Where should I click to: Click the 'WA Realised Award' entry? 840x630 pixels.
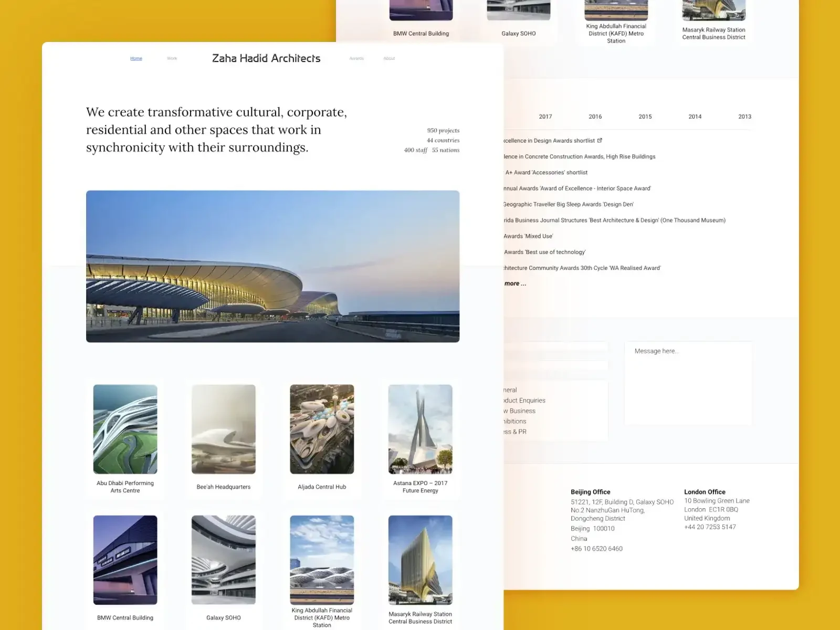click(x=582, y=268)
